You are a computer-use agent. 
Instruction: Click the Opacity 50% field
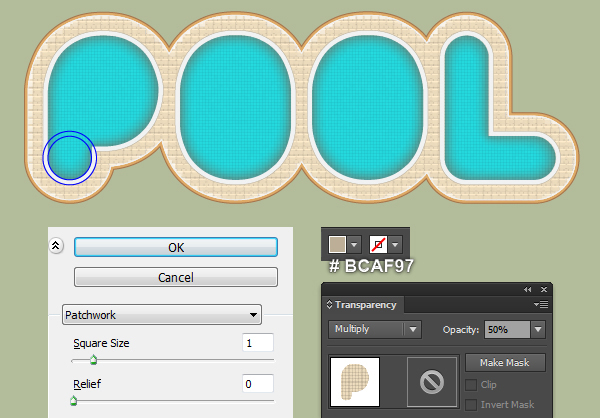pos(507,329)
